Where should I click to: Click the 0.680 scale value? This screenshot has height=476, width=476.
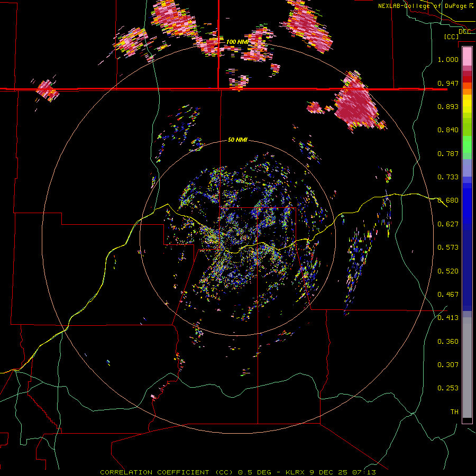tap(448, 200)
